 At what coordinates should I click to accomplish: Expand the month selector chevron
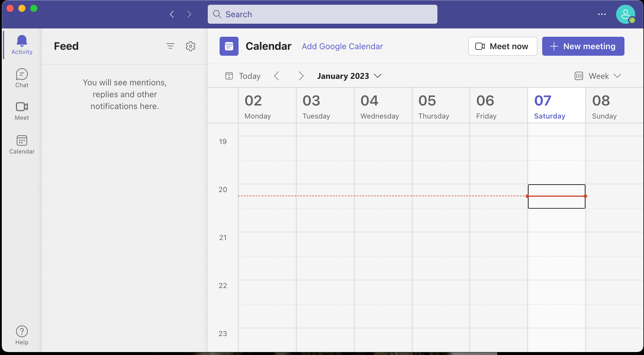tap(378, 76)
